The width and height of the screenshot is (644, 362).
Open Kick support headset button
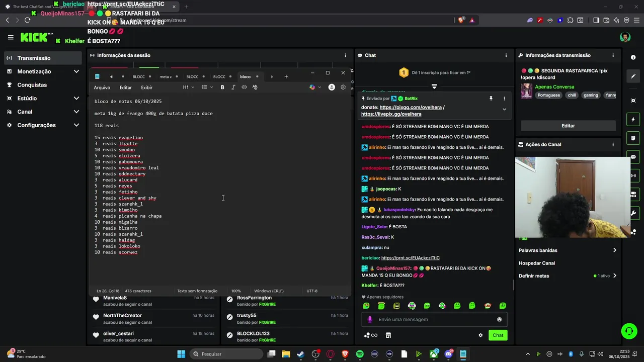pos(629,331)
